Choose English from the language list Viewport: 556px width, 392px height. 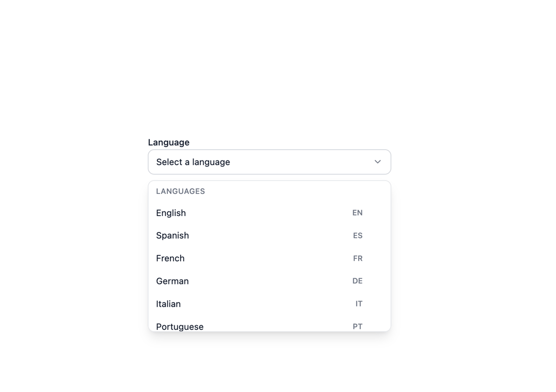(269, 213)
